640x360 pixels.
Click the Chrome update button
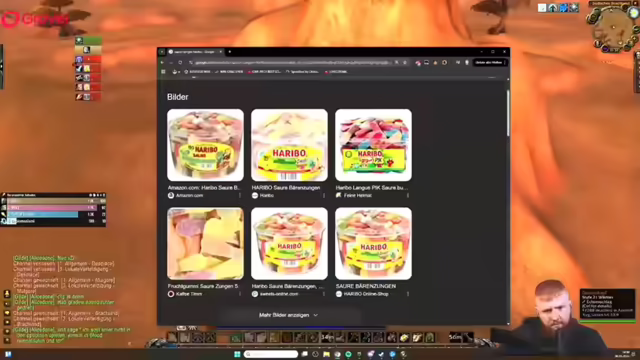click(490, 62)
